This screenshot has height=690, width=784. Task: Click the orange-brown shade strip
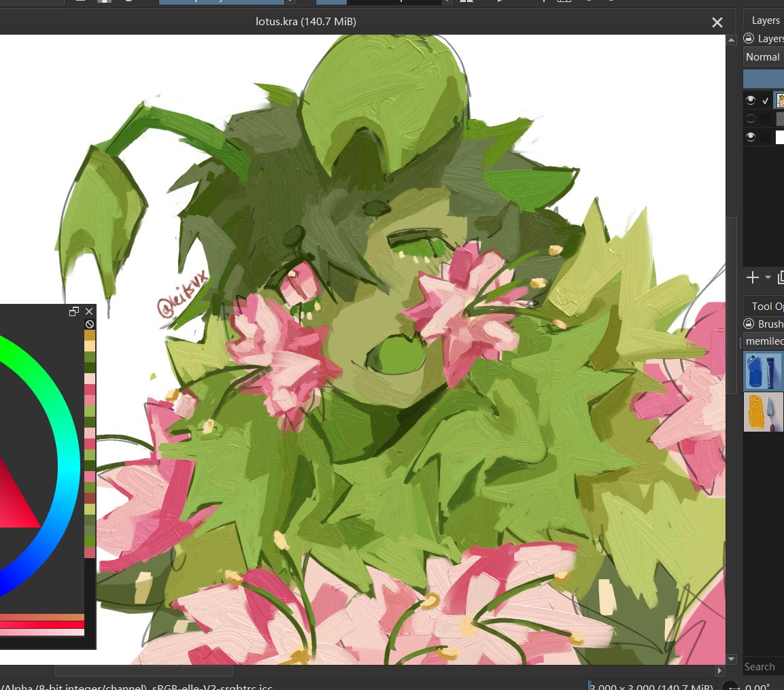click(42, 617)
